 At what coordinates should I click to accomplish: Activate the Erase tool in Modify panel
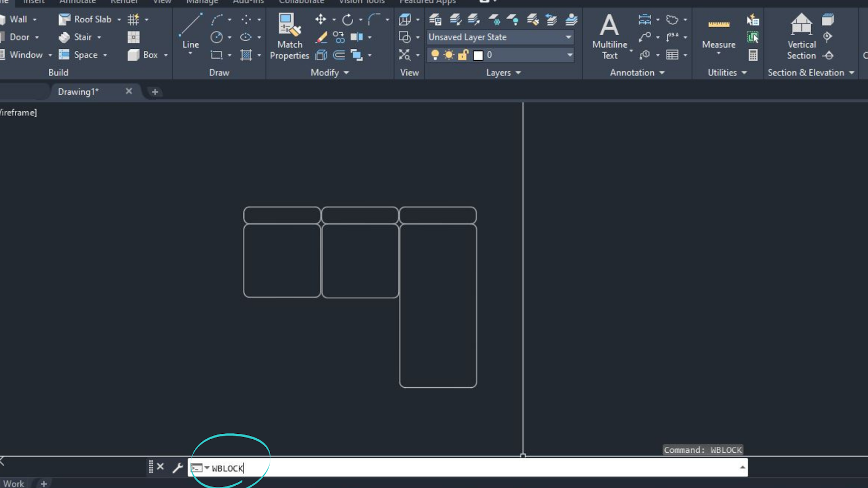pos(321,37)
